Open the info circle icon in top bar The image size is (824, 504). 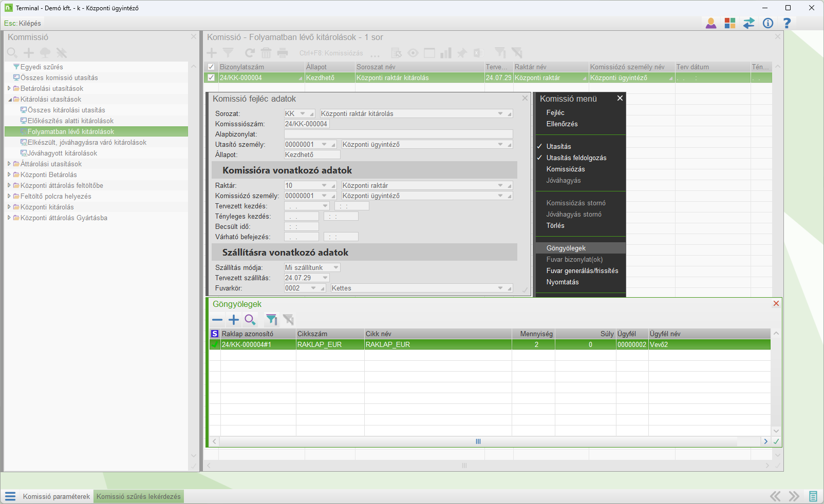(x=768, y=23)
